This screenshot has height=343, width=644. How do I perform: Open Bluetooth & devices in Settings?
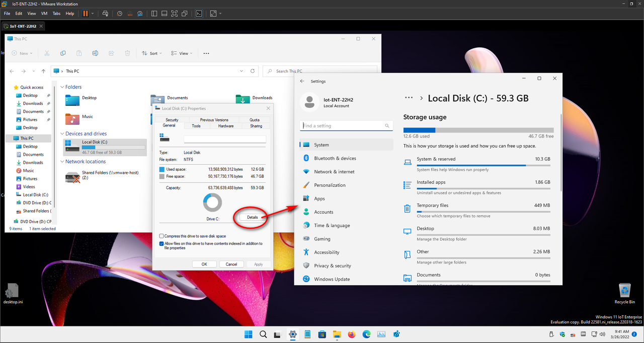346,158
